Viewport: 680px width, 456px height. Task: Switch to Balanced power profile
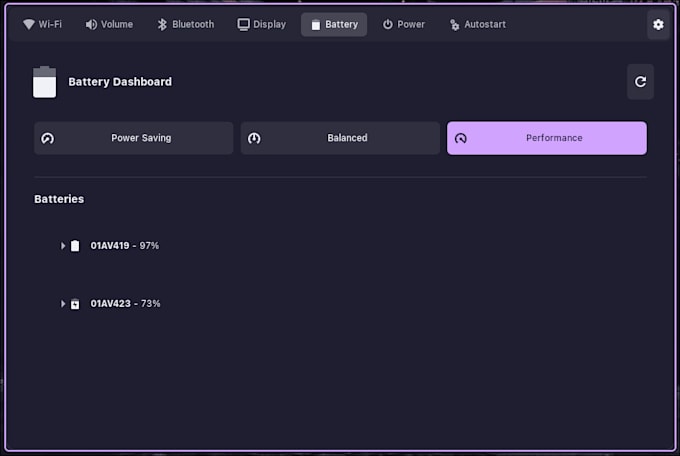tap(340, 138)
